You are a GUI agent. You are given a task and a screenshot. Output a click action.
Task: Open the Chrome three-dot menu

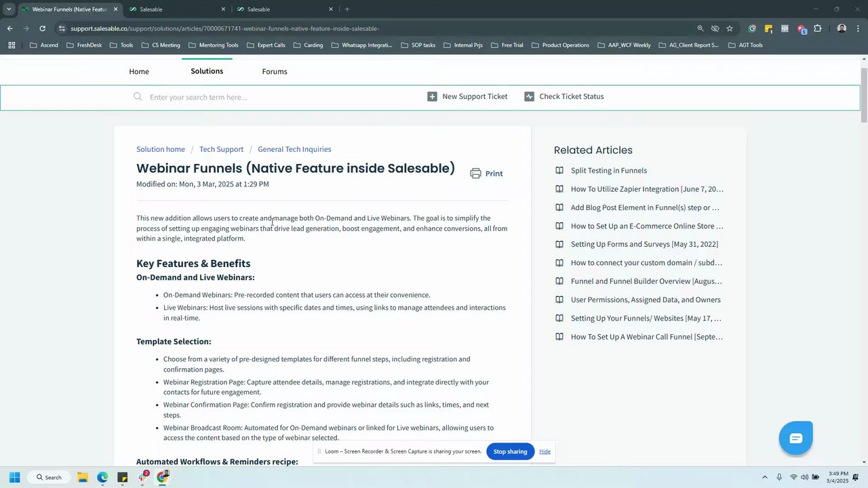point(859,28)
